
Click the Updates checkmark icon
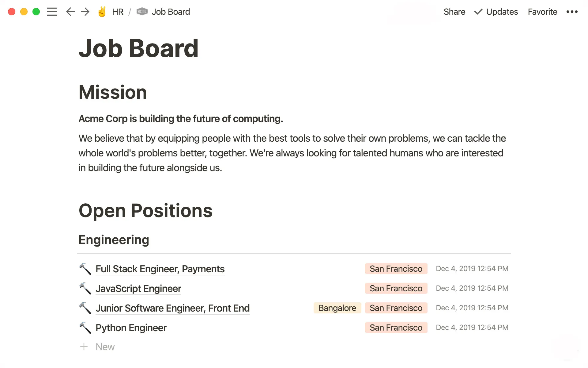pyautogui.click(x=479, y=11)
